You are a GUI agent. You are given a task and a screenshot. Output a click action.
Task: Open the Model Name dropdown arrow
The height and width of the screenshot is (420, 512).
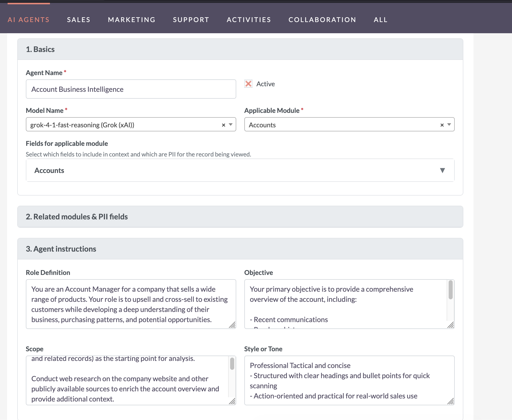tap(231, 125)
